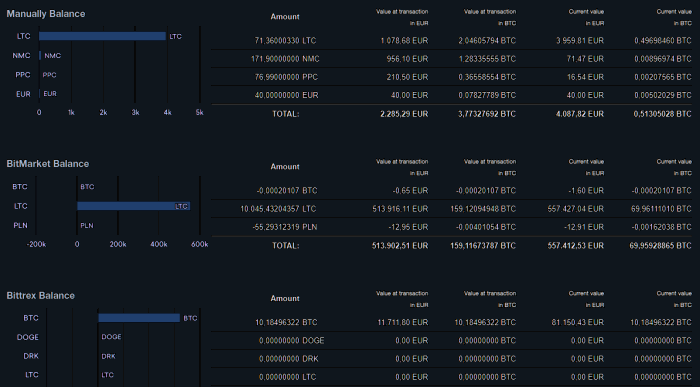Click the 40,00000000 EUR amount cell

point(286,96)
